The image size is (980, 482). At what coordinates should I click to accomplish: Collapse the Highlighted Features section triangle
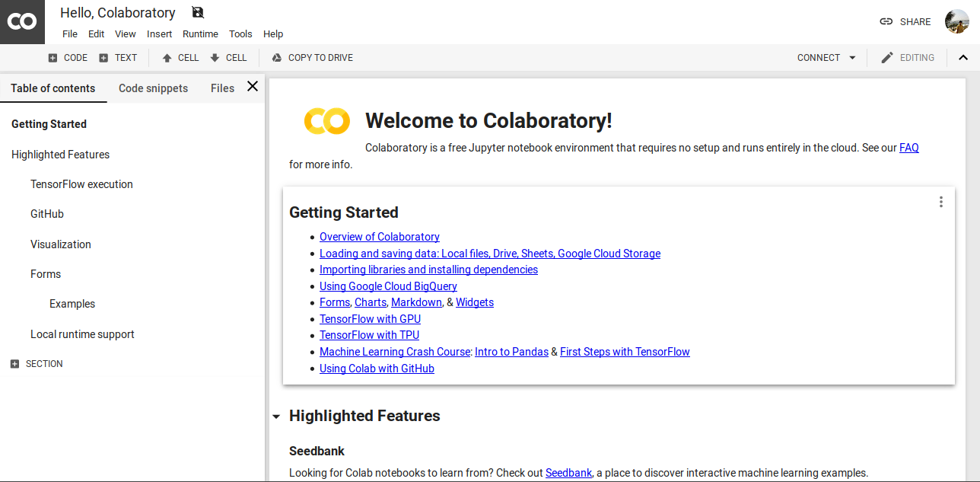point(275,416)
